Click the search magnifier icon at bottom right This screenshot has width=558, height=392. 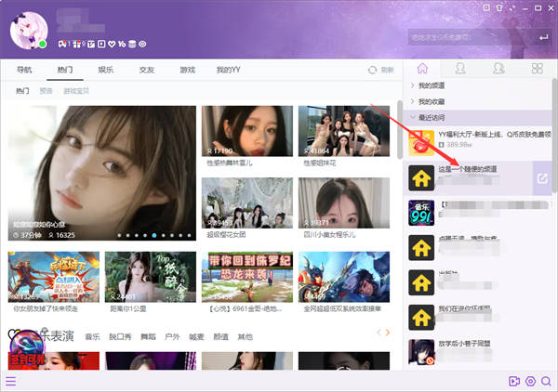pyautogui.click(x=546, y=382)
